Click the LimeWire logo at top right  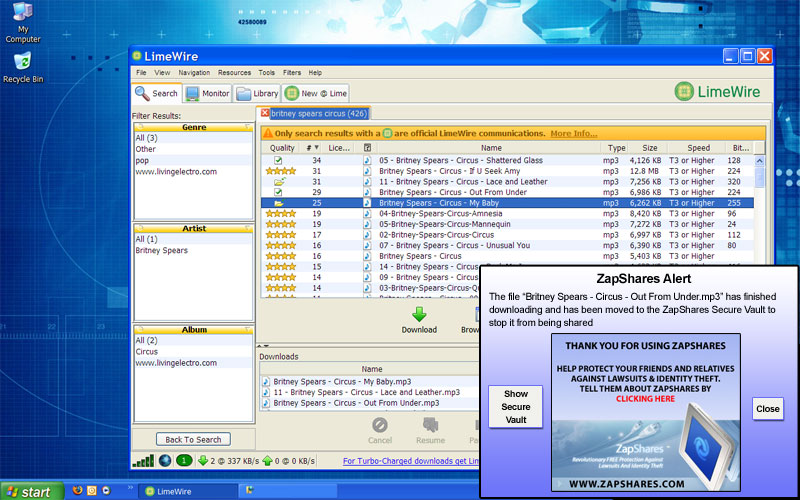click(717, 92)
